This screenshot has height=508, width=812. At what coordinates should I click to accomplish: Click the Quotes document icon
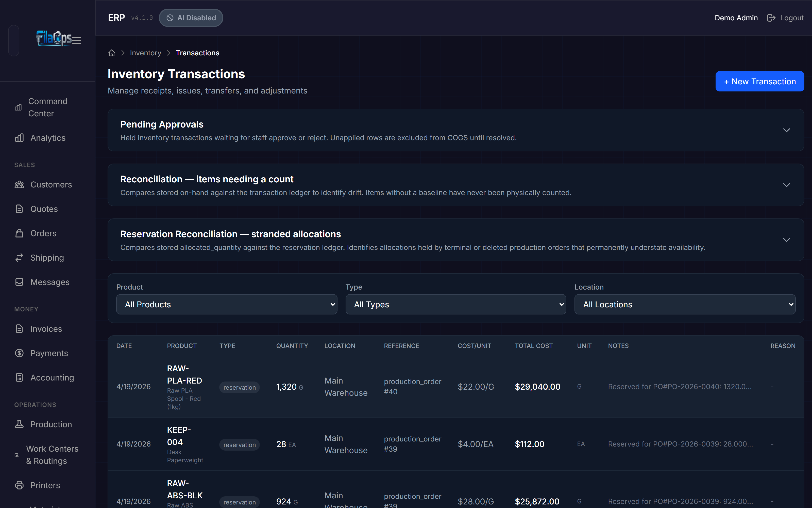tap(19, 209)
